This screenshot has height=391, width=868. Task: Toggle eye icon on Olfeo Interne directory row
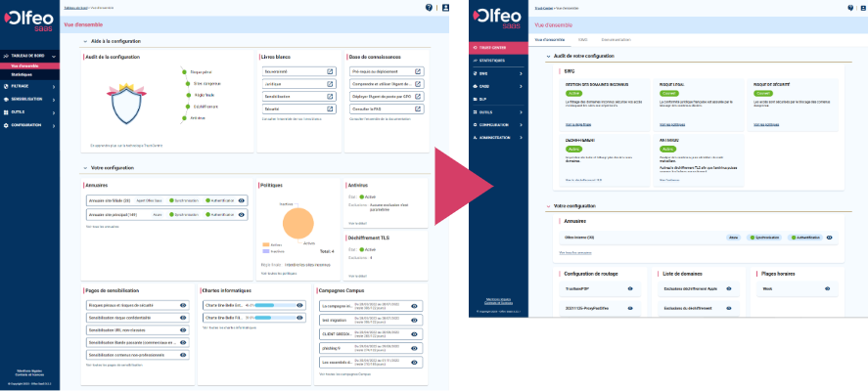pos(829,237)
